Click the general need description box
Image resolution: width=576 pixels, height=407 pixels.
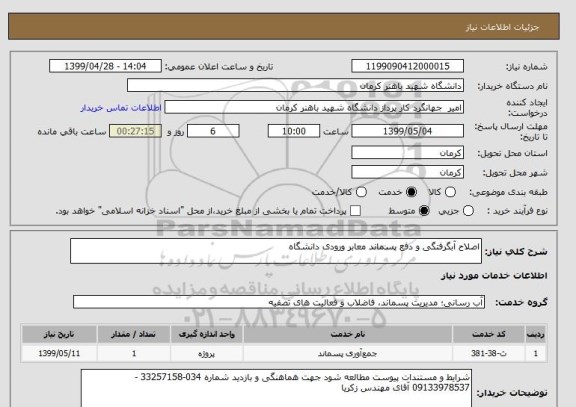(276, 251)
